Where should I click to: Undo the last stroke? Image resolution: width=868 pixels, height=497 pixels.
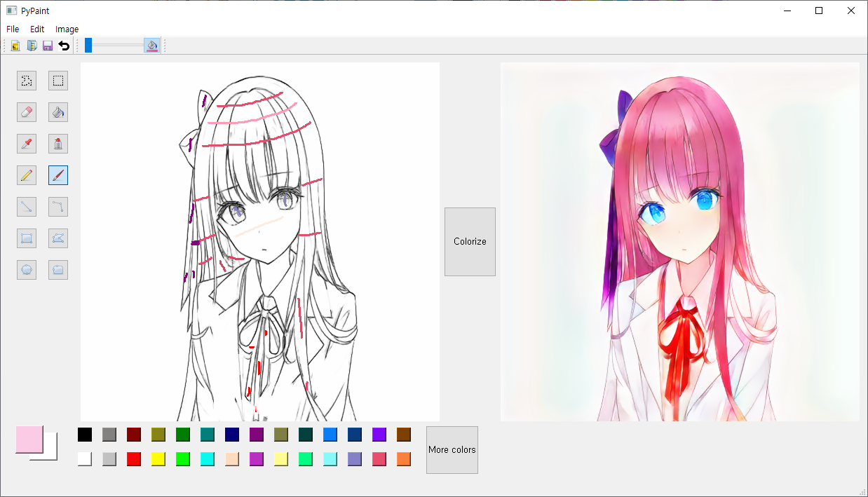(64, 46)
